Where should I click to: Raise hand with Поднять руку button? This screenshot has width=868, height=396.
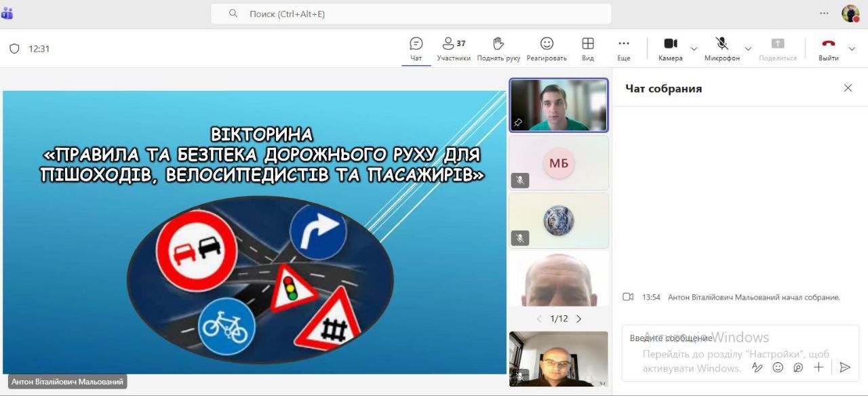point(498,49)
